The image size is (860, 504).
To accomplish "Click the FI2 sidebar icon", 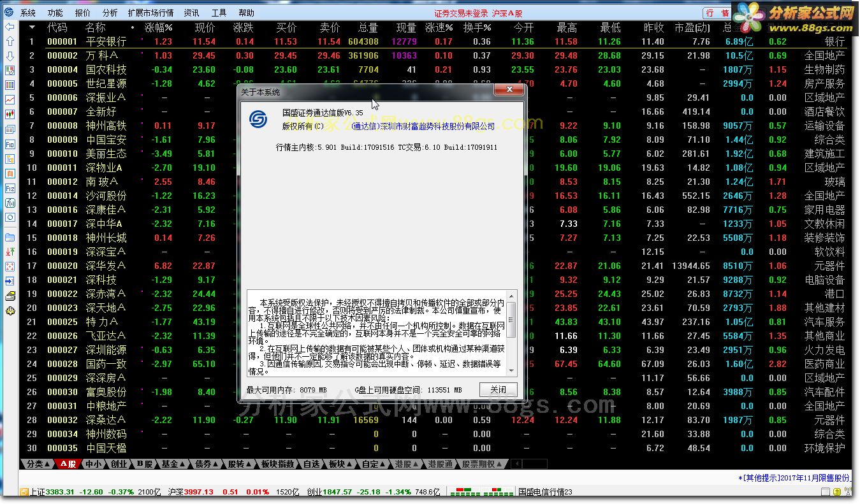I will [10, 189].
